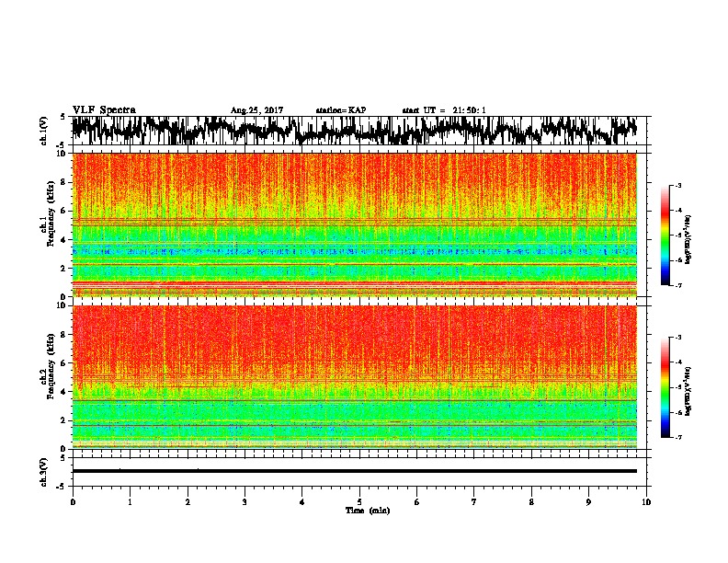Click the ch.3(V) axis label
Viewport: 728px width, 563px height.
click(44, 472)
